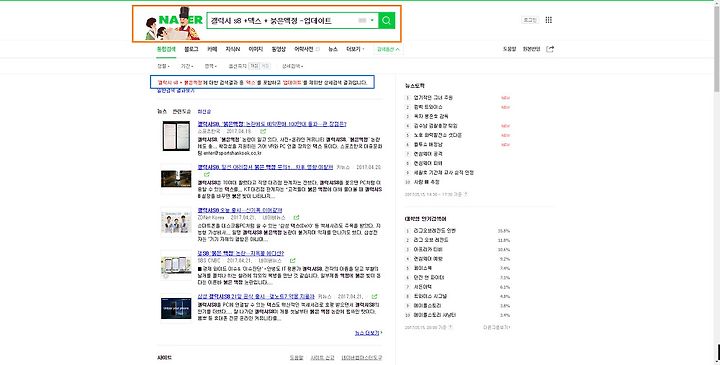Switch to the 뉴스 tab

tap(333, 49)
